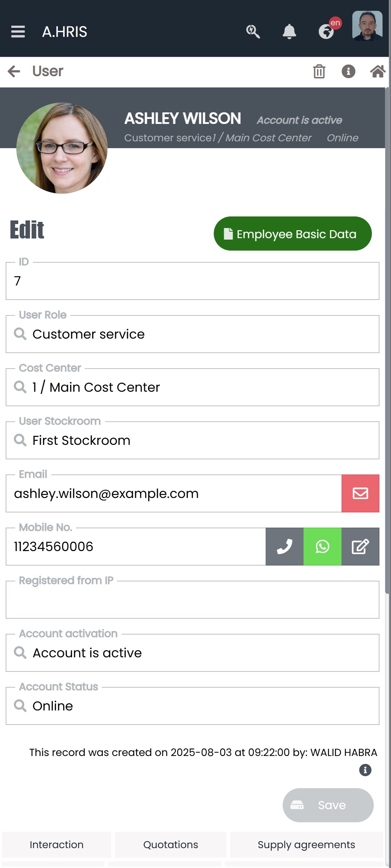Focus the Email input field

tap(173, 494)
